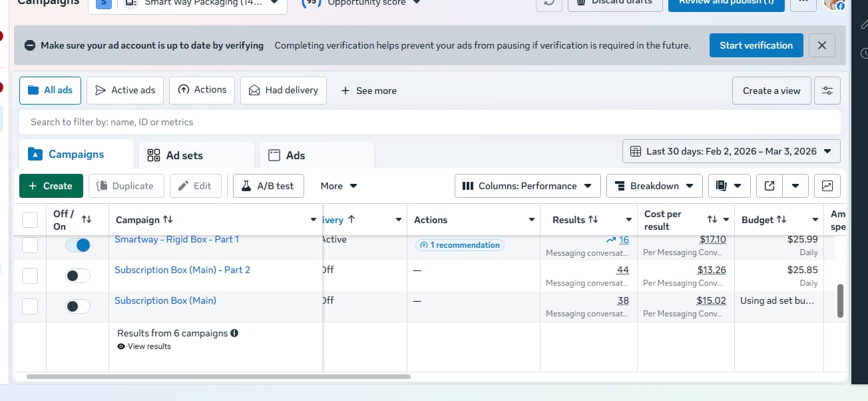Click the charts view icon
Screen dimensions: 868x401
pyautogui.click(x=827, y=186)
